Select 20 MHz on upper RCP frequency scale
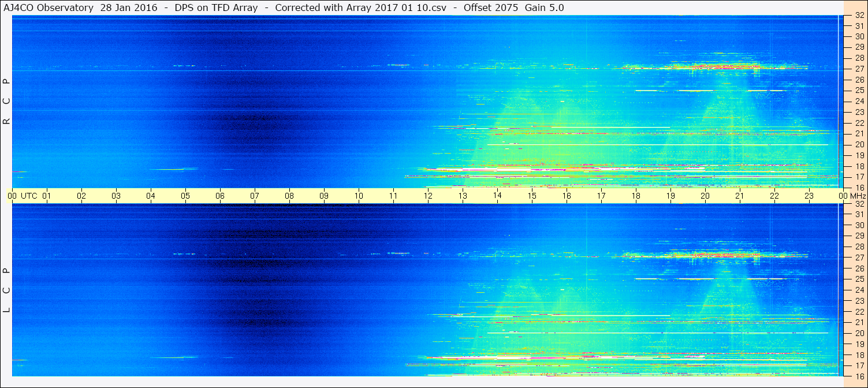 (x=859, y=144)
